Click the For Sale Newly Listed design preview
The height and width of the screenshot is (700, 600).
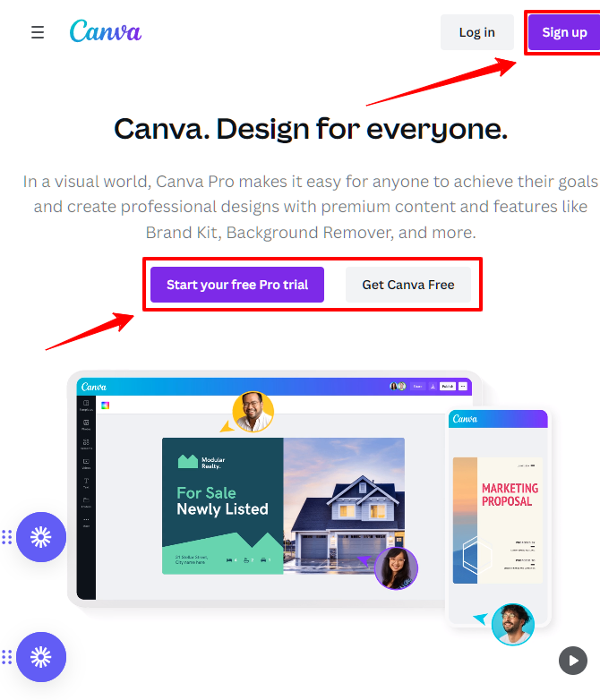tap(283, 506)
